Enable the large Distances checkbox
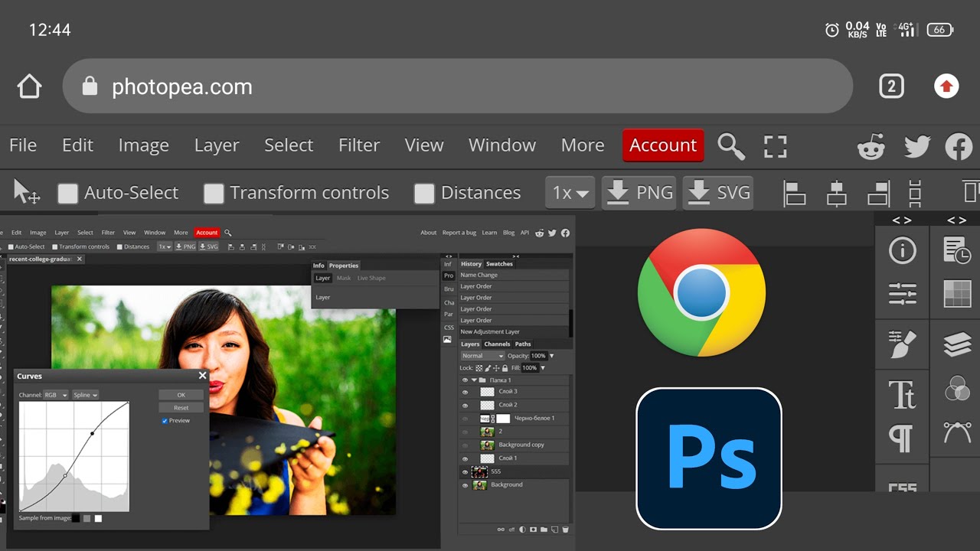The height and width of the screenshot is (551, 980). click(x=424, y=194)
